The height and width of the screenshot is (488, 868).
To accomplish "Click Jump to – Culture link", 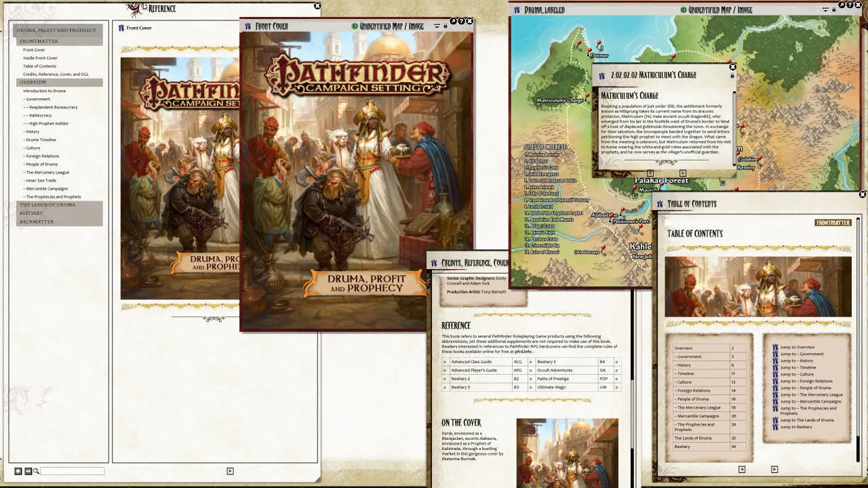I will (x=797, y=374).
